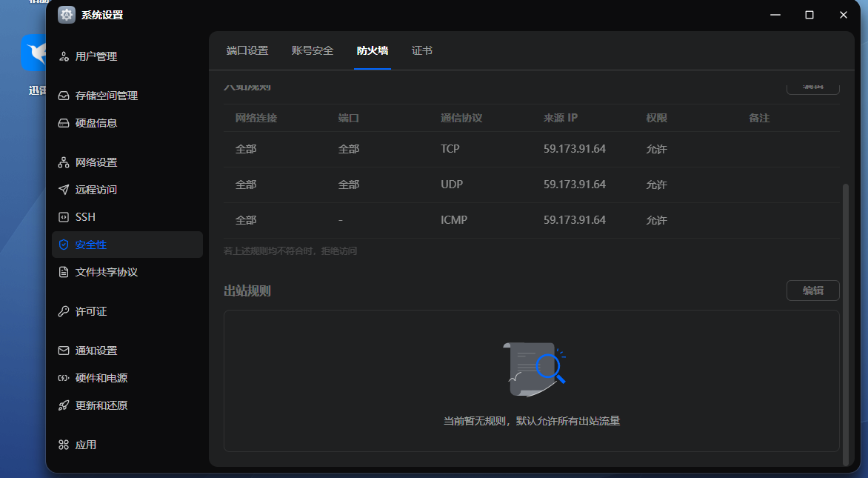Click the 编辑 button for outbound rules (出站规则)
This screenshot has width=868, height=478.
(812, 291)
